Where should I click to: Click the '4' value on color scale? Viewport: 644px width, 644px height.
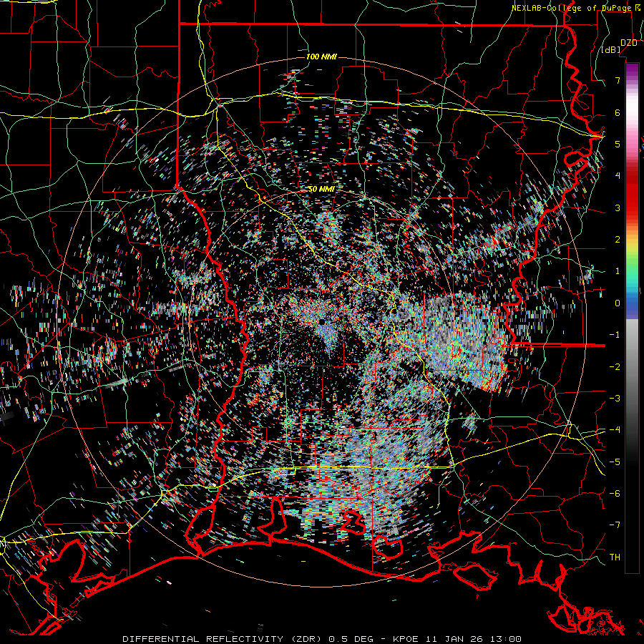(618, 176)
